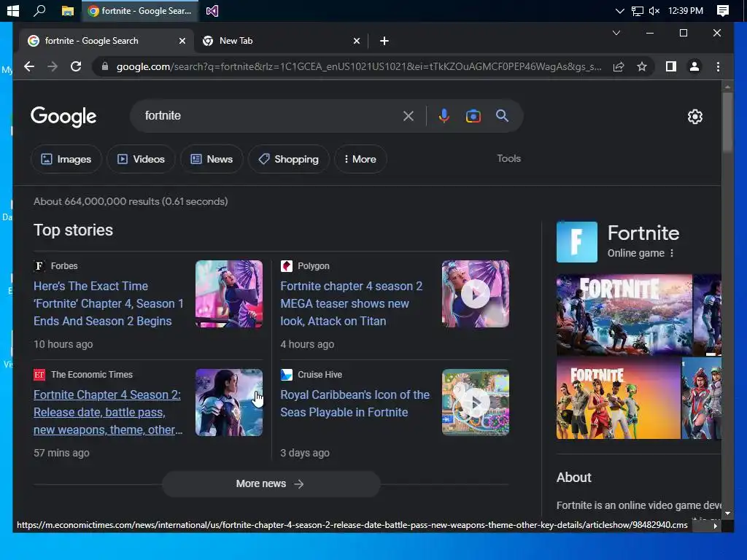Open Cruise Hive Royal Caribbean article
The height and width of the screenshot is (560, 747).
pos(355,404)
